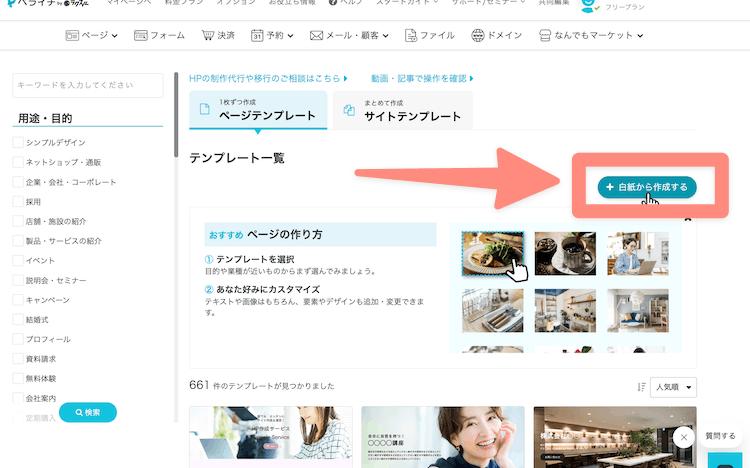750x468 pixels.
Task: Expand the なんでもマーケット menu chevron
Action: tap(640, 36)
